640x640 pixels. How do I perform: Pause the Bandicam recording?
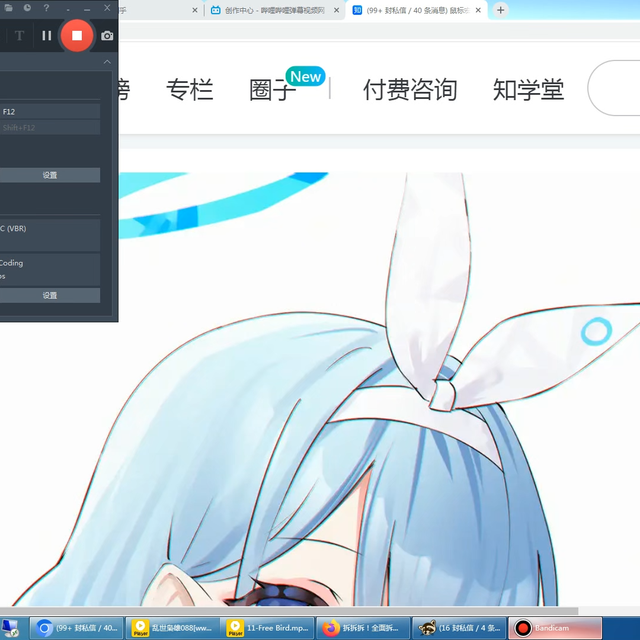(46, 36)
